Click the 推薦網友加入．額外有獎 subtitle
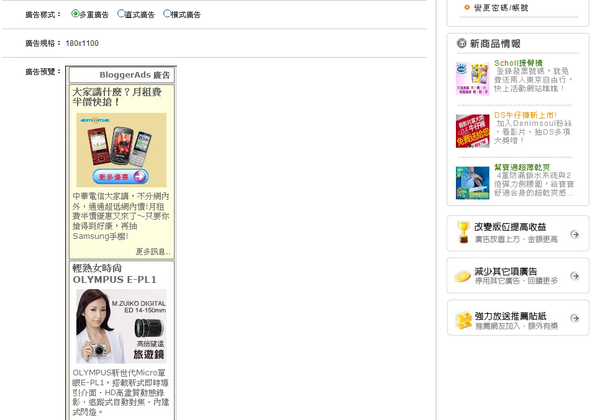The width and height of the screenshot is (600, 420). click(x=516, y=326)
